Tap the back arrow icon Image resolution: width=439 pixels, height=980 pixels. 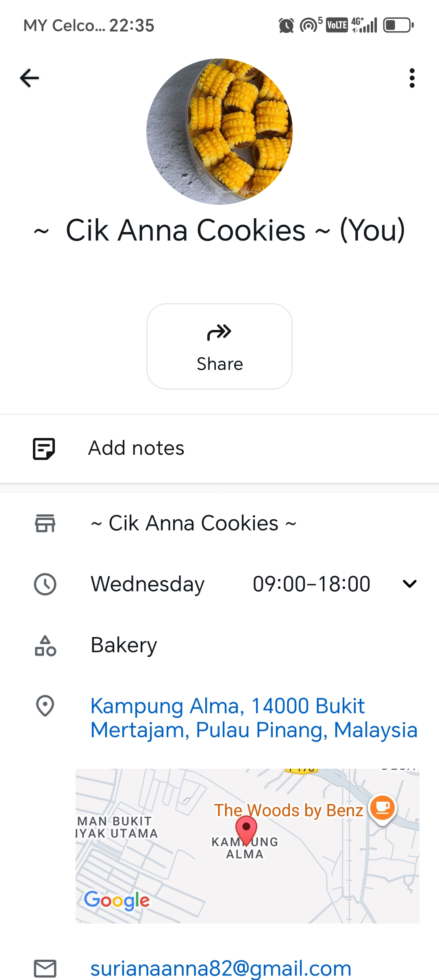(x=30, y=78)
